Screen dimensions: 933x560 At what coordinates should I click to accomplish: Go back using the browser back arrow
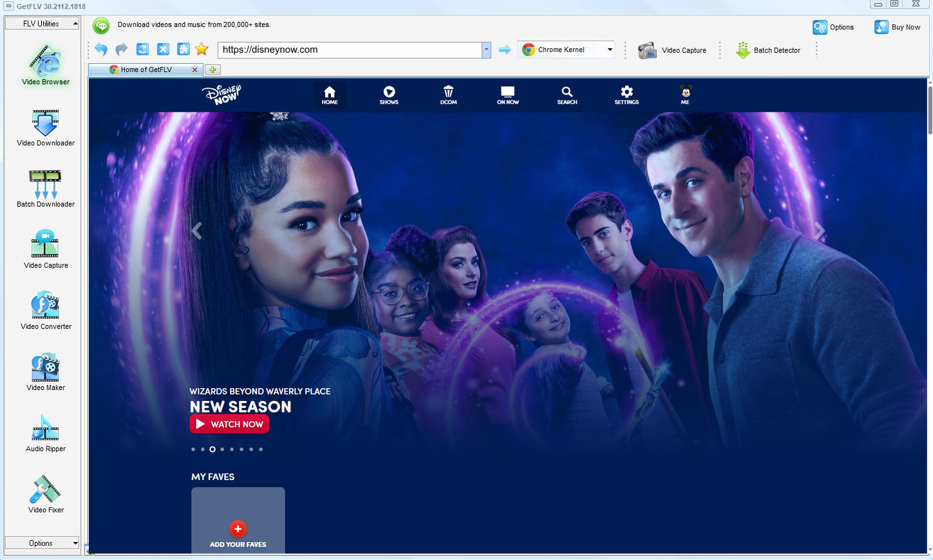pyautogui.click(x=101, y=50)
